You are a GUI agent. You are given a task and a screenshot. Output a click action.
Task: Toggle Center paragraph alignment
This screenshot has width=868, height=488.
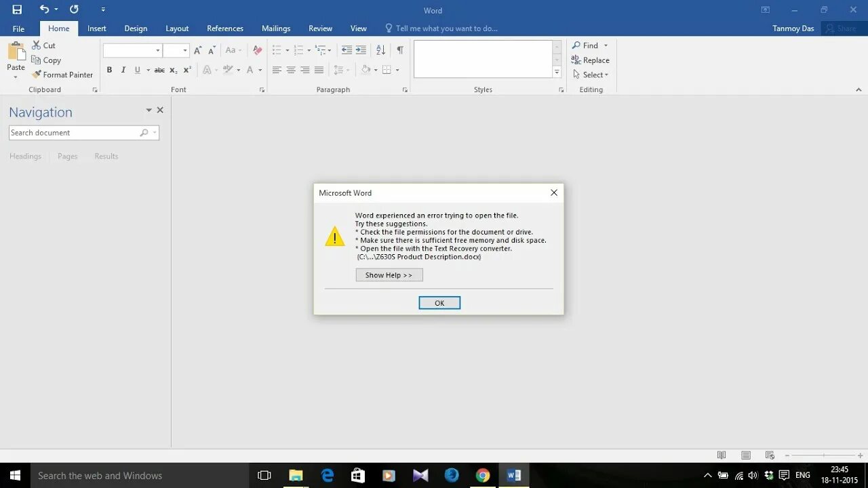[x=291, y=70]
